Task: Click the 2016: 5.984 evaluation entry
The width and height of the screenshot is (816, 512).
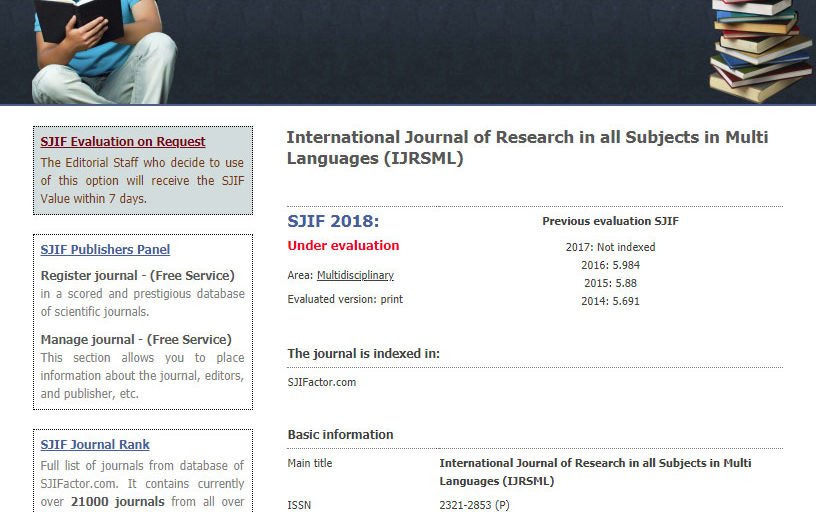Action: pos(610,265)
